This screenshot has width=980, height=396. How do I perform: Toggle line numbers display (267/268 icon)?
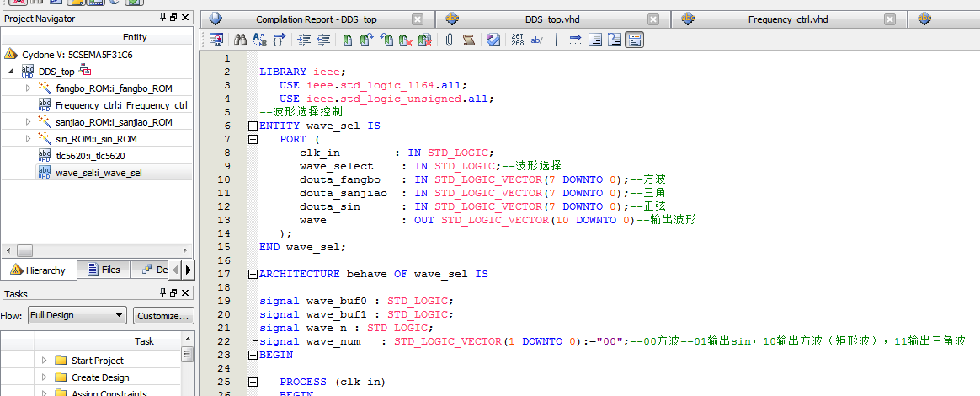coord(517,40)
